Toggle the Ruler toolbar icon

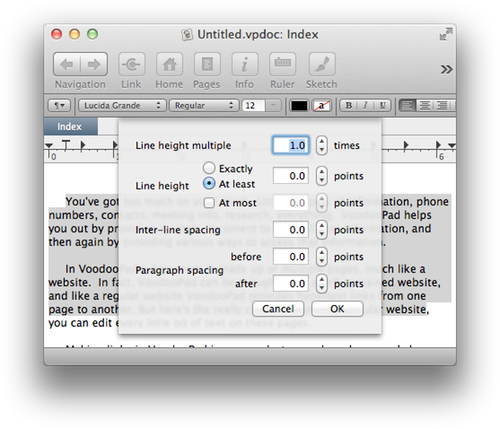point(282,64)
